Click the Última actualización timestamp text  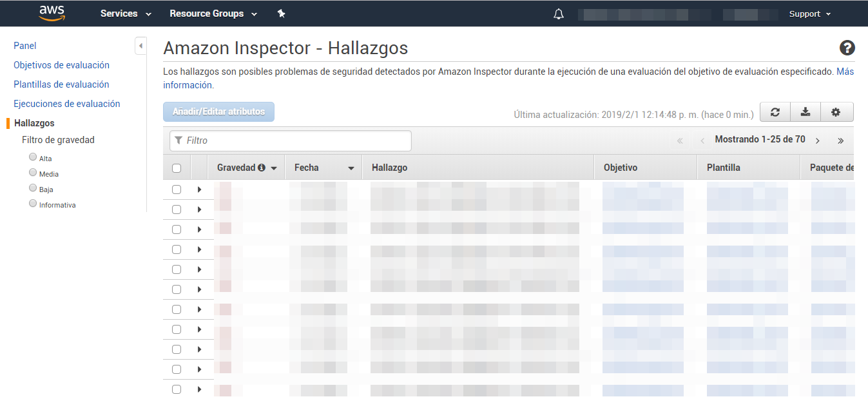[x=633, y=115]
